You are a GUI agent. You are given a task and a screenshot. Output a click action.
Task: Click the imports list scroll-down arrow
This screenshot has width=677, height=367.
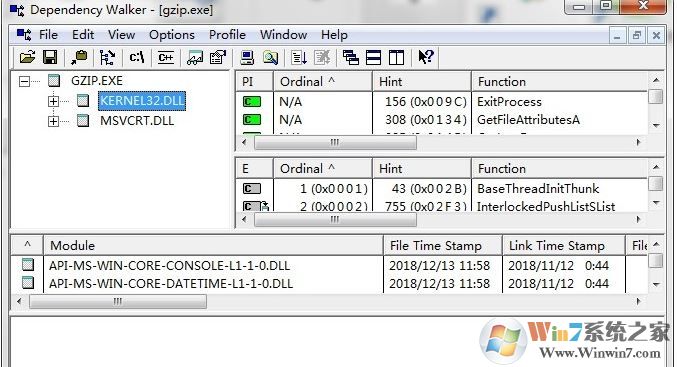656,126
